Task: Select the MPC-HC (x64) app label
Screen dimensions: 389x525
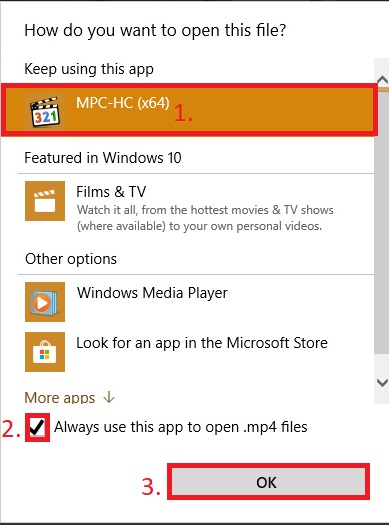Action: pyautogui.click(x=123, y=103)
